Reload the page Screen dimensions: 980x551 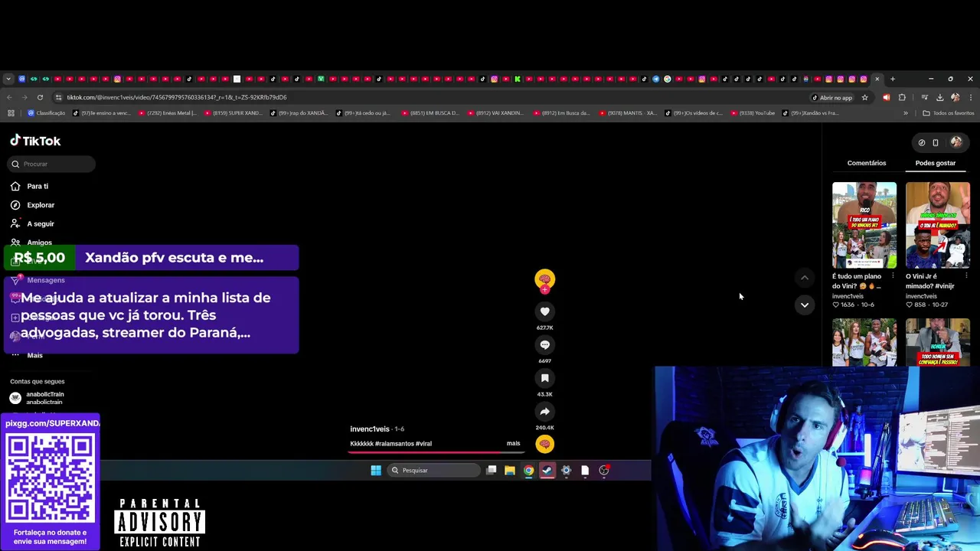click(x=40, y=97)
